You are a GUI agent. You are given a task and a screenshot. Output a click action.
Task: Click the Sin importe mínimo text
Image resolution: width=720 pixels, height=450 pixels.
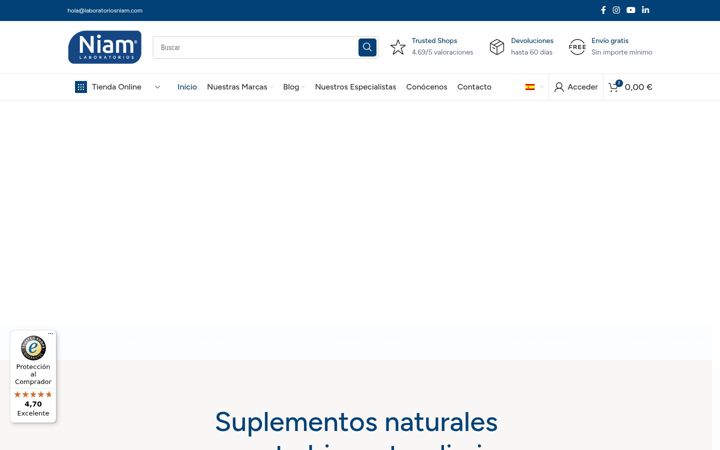(622, 52)
